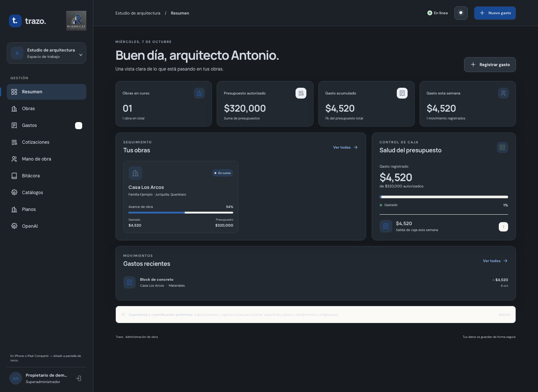The width and height of the screenshot is (538, 392).
Task: Click the building icon in Obras en curso card
Action: (200, 93)
